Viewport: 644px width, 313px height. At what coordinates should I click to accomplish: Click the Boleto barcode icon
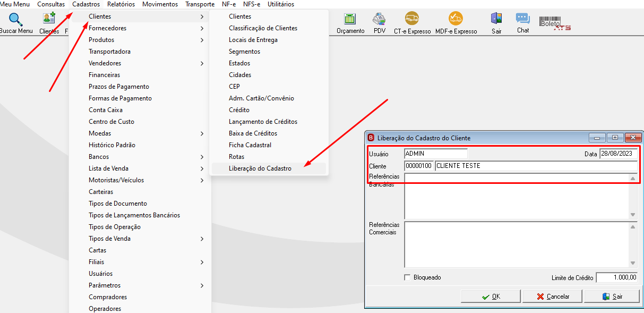pos(555,23)
